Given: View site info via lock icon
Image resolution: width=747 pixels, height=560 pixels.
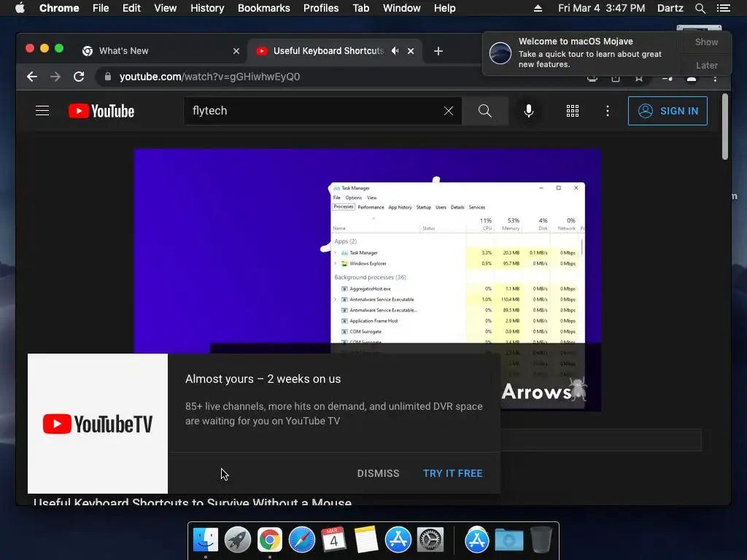Looking at the screenshot, I should [x=108, y=77].
